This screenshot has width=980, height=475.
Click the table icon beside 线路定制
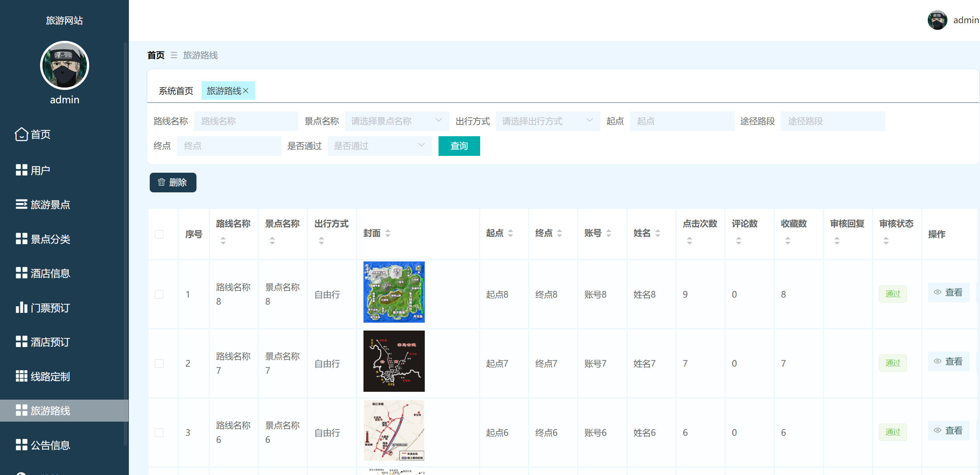click(x=21, y=376)
